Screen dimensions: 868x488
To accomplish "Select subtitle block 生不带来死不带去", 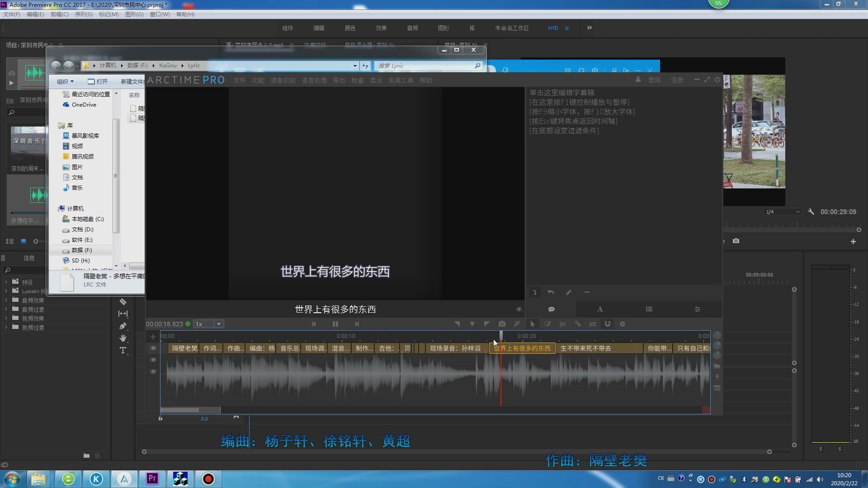I will 599,348.
